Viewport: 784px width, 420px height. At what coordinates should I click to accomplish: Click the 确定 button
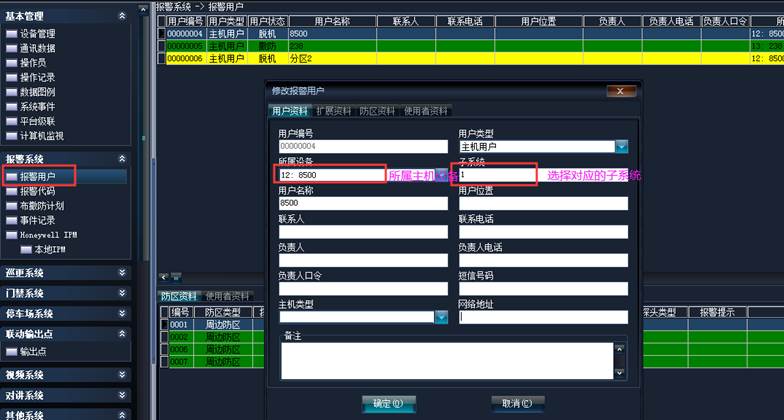387,403
